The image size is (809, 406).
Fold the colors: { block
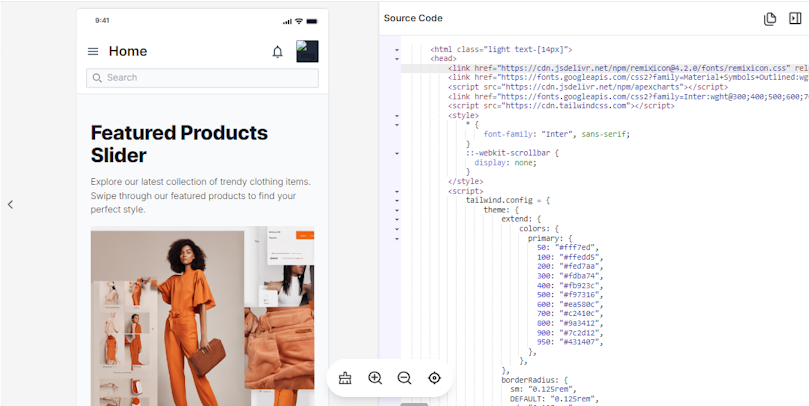pyautogui.click(x=397, y=229)
